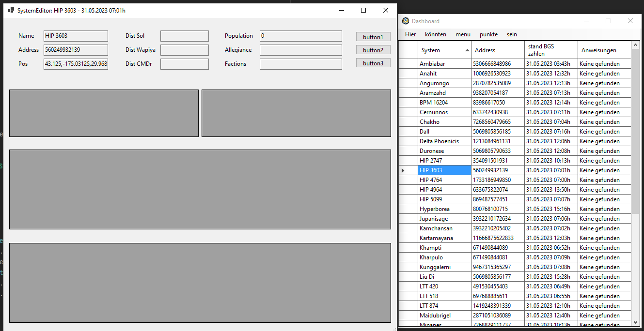Viewport: 644px width, 331px height.
Task: Sort the grid by the Address column
Action: pyautogui.click(x=488, y=50)
